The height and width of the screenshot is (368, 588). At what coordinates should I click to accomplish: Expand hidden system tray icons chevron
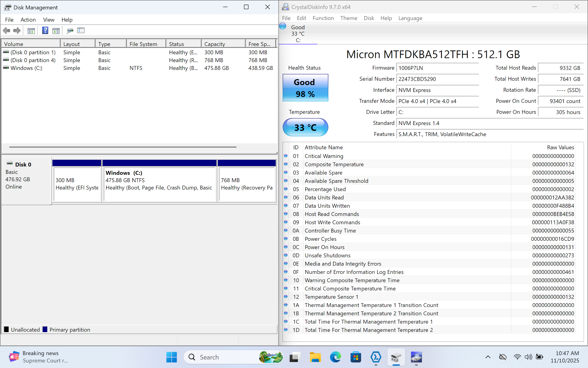pos(488,357)
